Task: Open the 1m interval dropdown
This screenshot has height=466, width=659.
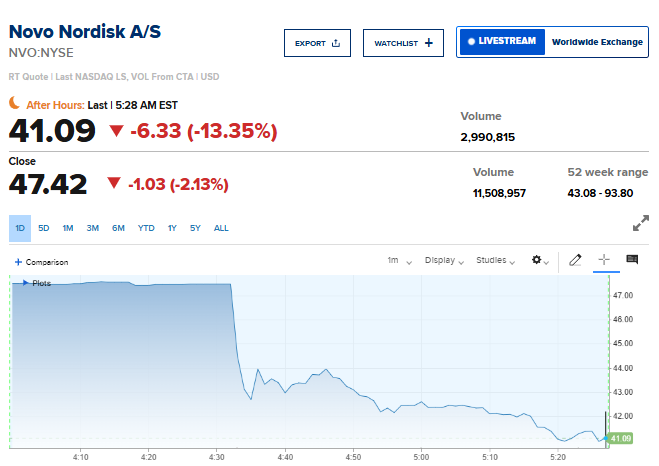Action: [399, 260]
